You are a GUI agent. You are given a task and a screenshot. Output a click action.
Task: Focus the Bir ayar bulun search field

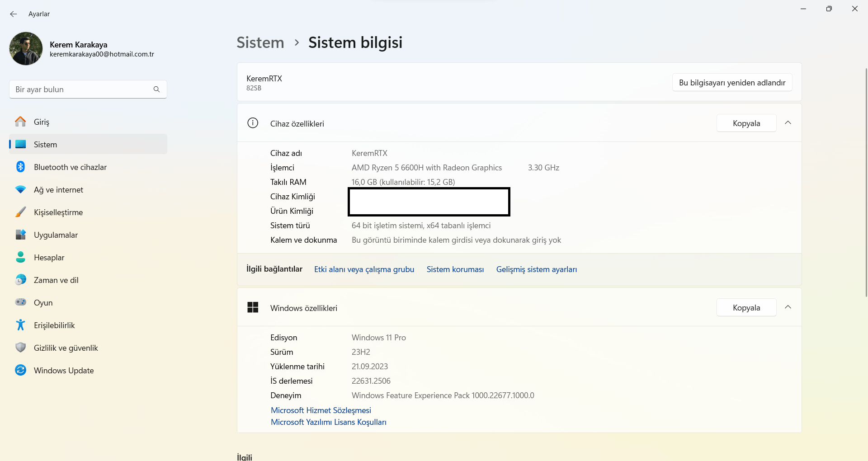coord(88,89)
